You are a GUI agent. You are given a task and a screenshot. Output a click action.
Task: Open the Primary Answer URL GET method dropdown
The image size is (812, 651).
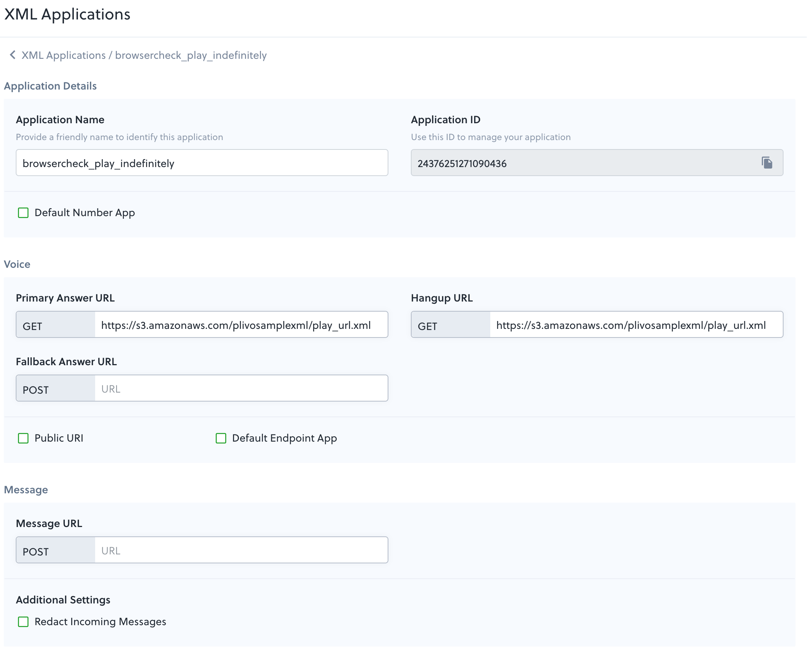click(x=56, y=325)
